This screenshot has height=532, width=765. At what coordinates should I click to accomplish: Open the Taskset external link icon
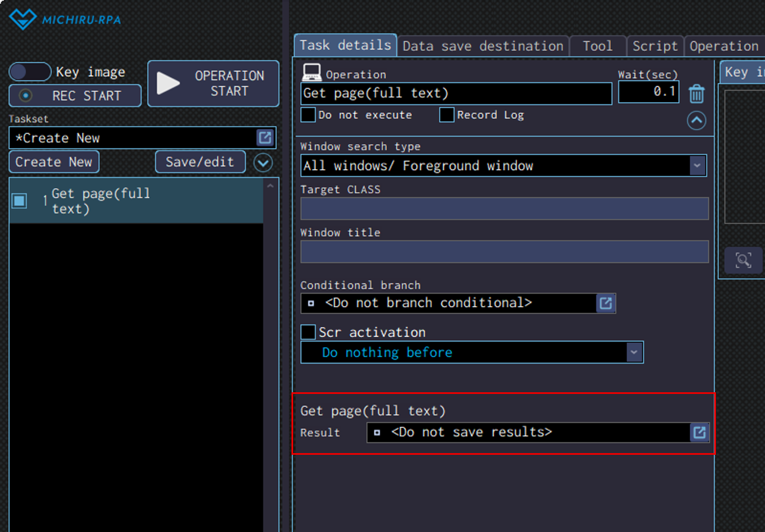click(264, 138)
